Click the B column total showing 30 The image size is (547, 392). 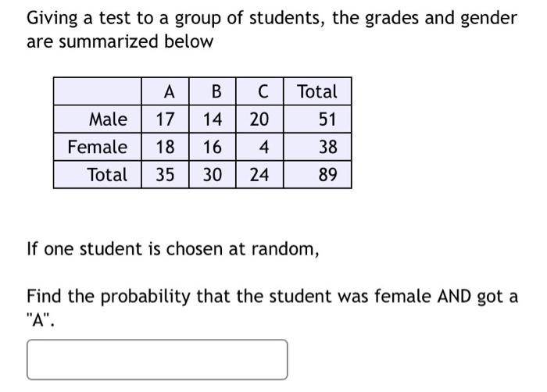point(213,175)
